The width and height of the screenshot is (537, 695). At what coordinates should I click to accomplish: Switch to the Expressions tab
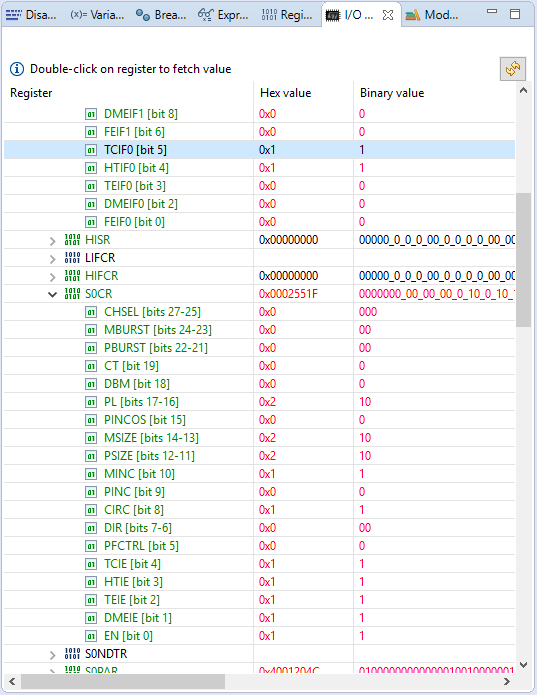223,15
